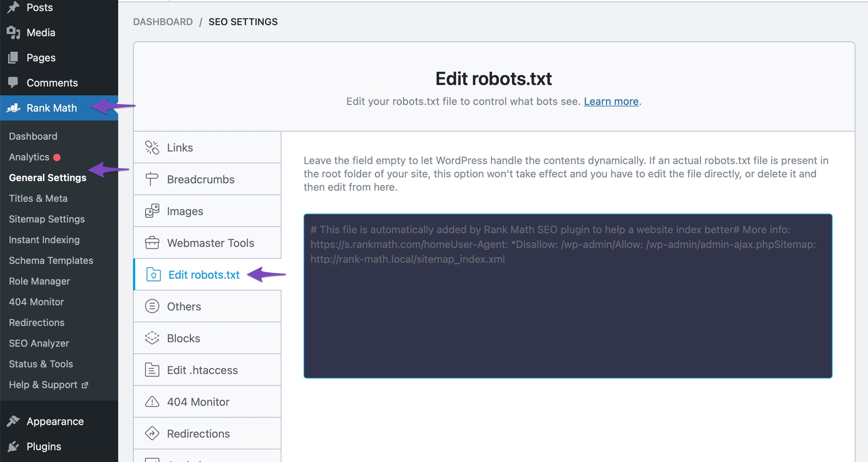868x462 pixels.
Task: Click the Appearance brush icon
Action: (x=13, y=421)
